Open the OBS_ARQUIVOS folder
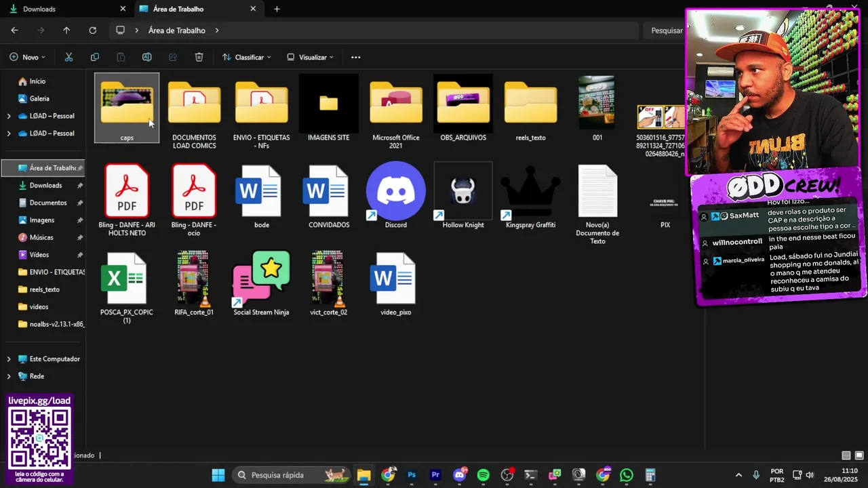Image resolution: width=868 pixels, height=488 pixels. pyautogui.click(x=463, y=108)
